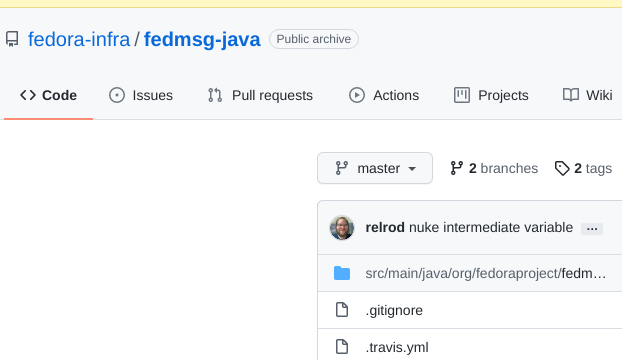
Task: Click the Pull requests git icon
Action: click(x=215, y=95)
